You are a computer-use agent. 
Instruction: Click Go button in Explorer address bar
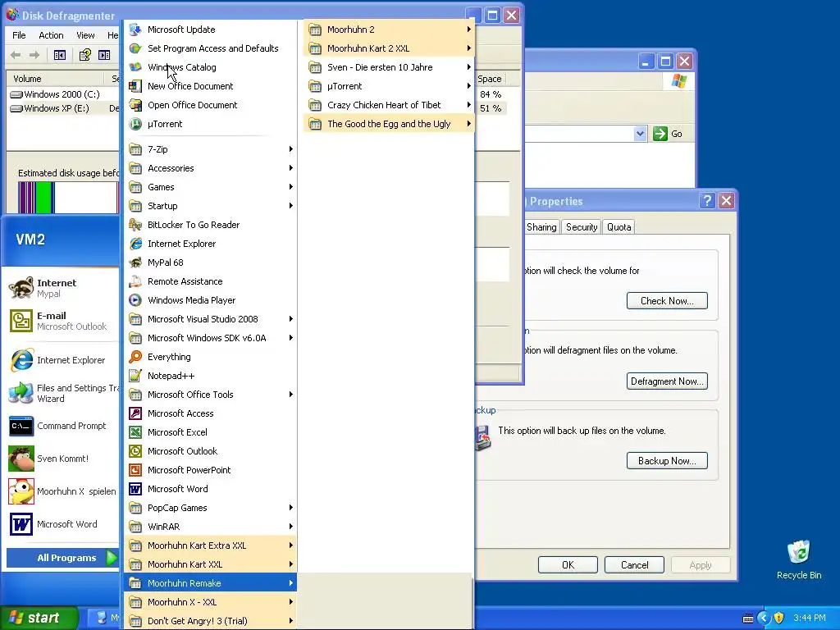[668, 134]
